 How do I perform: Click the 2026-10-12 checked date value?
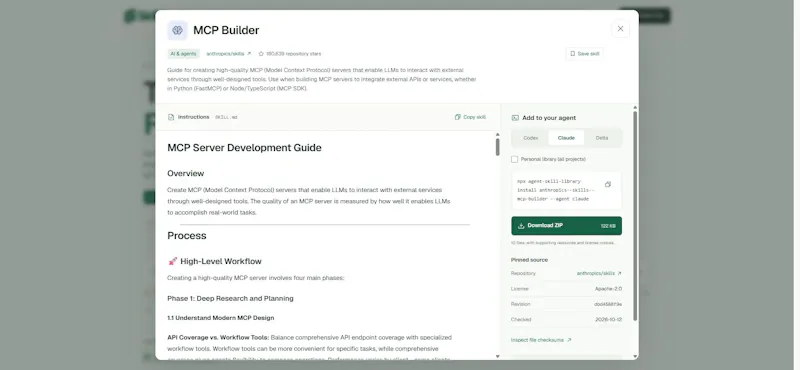point(608,319)
